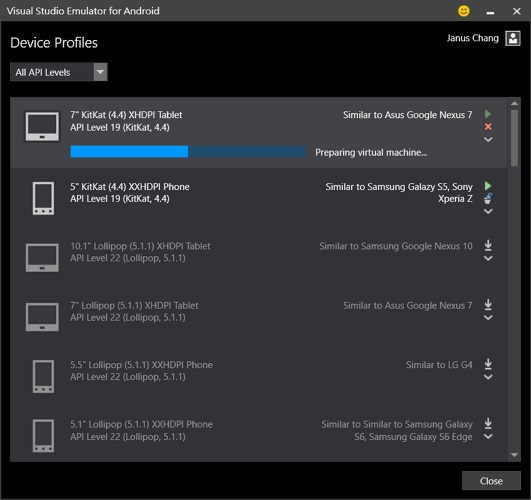This screenshot has height=500, width=531.
Task: Cancel the 7" KitKat tablet preparation
Action: point(488,126)
